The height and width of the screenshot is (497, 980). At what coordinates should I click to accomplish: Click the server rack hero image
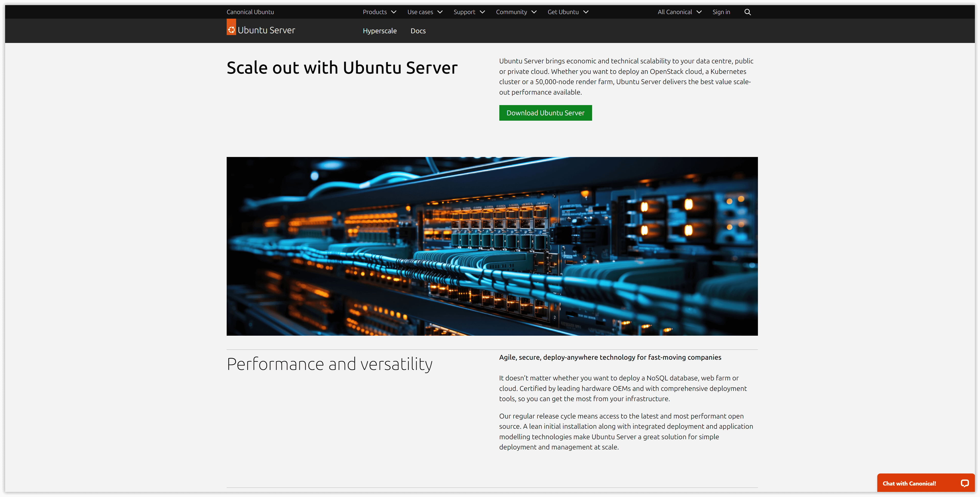tap(492, 246)
